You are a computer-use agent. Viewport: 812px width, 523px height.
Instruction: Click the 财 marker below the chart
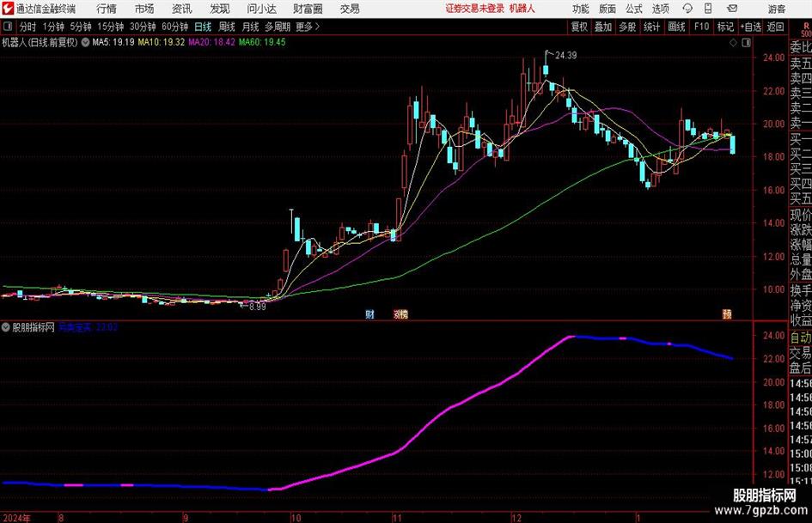tap(369, 314)
